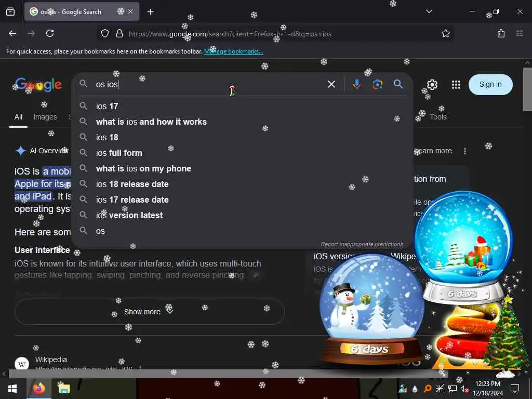Open Google apps grid
The height and width of the screenshot is (399, 532).
coord(456,85)
